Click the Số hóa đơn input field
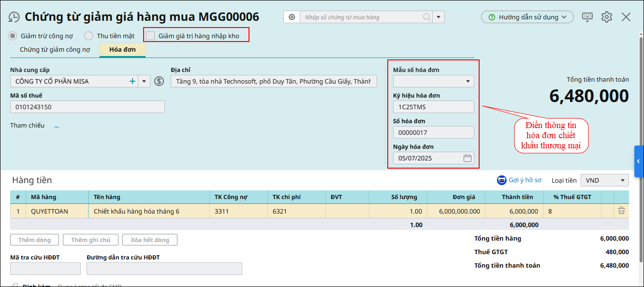This screenshot has height=287, width=644. pos(433,132)
